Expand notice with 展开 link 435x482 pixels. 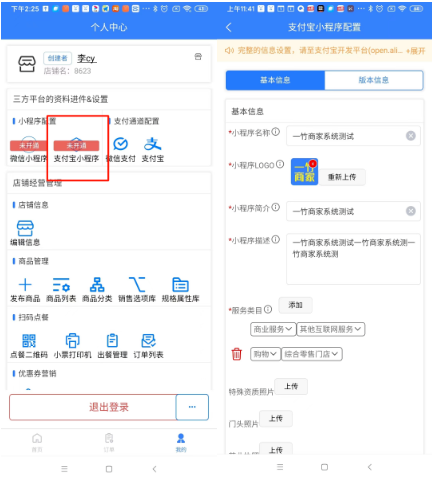pyautogui.click(x=416, y=51)
